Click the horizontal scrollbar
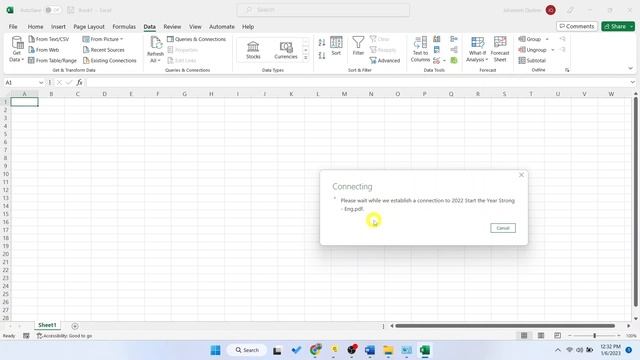The image size is (640, 360). coord(505,326)
